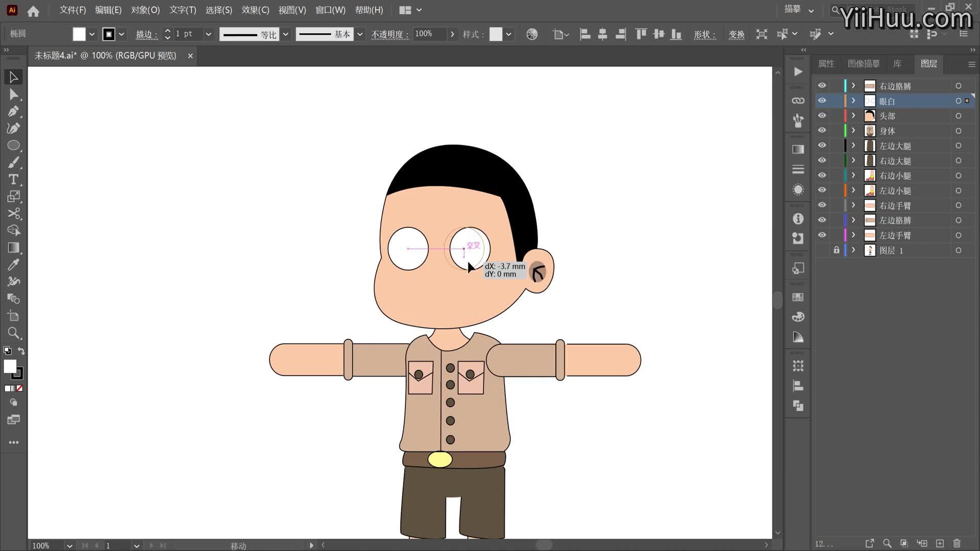
Task: Select target circle of 头部 layer
Action: click(958, 116)
